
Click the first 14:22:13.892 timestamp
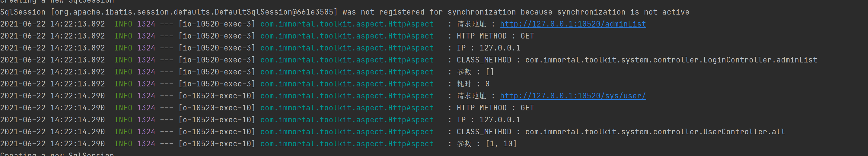[78, 24]
